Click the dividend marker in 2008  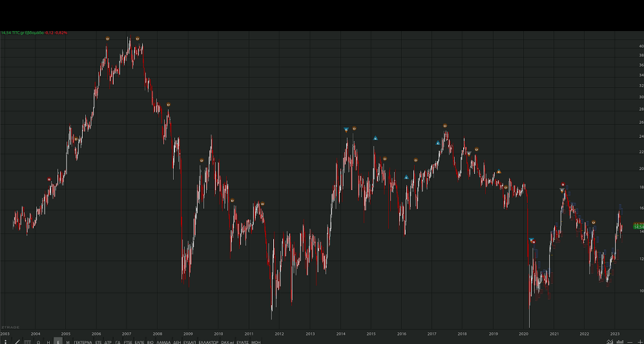coord(168,105)
